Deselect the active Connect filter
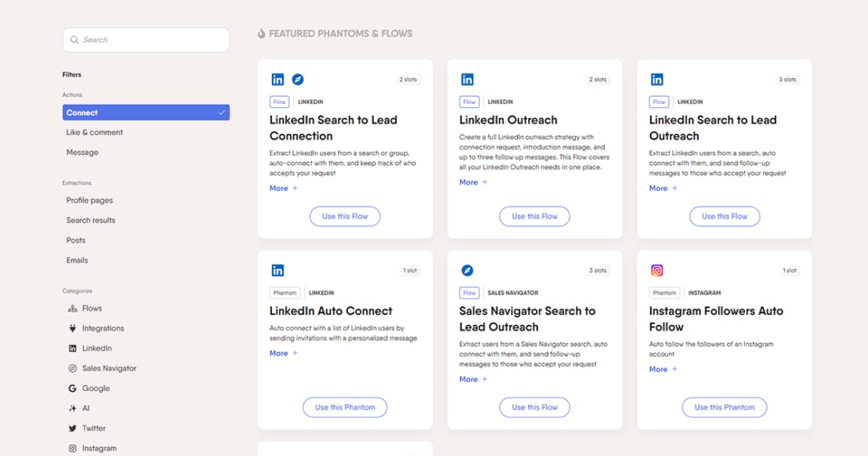 146,113
